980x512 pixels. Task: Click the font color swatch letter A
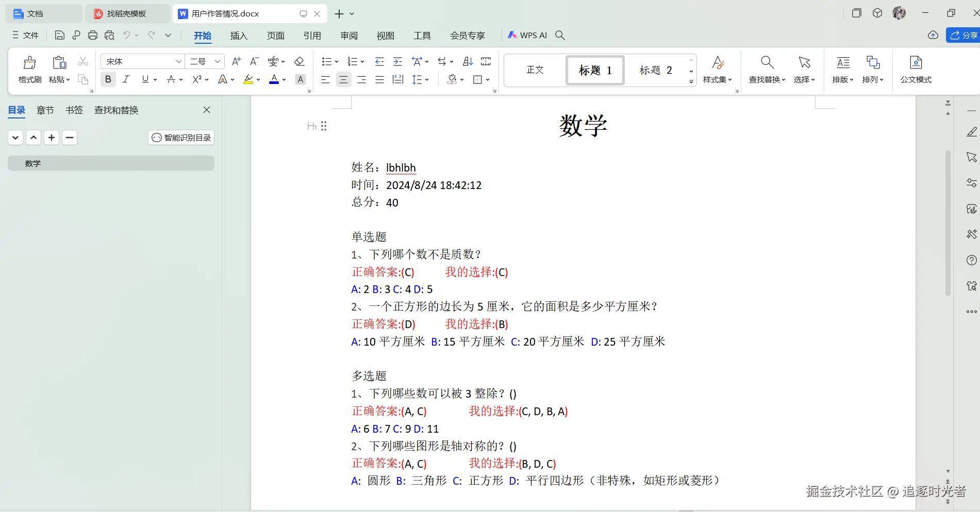274,79
